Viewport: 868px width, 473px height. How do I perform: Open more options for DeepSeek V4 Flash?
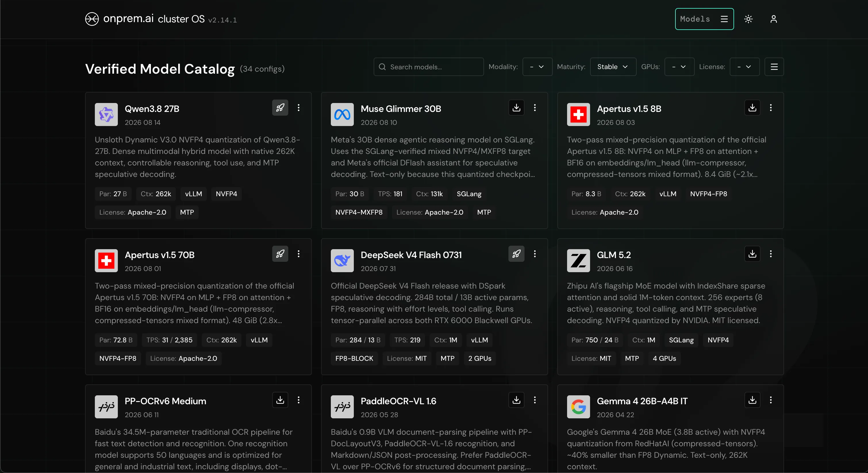click(x=535, y=254)
